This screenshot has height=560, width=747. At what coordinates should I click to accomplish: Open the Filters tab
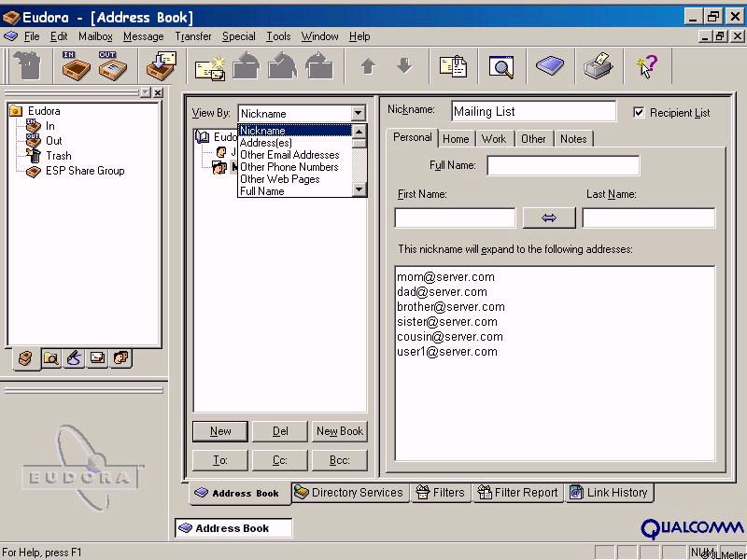[440, 493]
